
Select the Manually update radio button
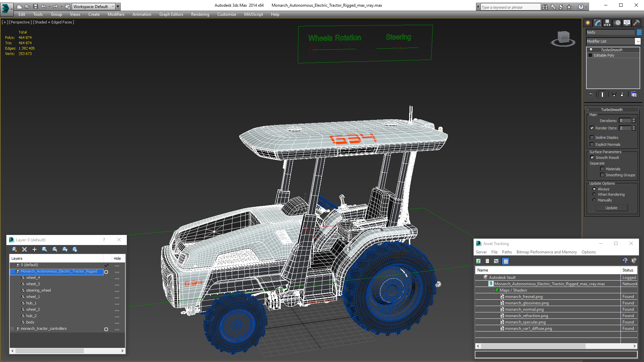594,200
